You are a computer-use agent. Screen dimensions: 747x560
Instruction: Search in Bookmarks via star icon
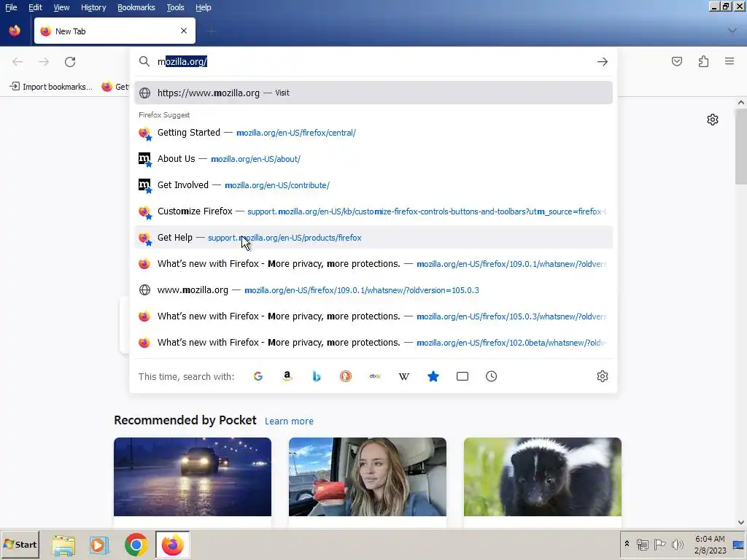click(433, 376)
